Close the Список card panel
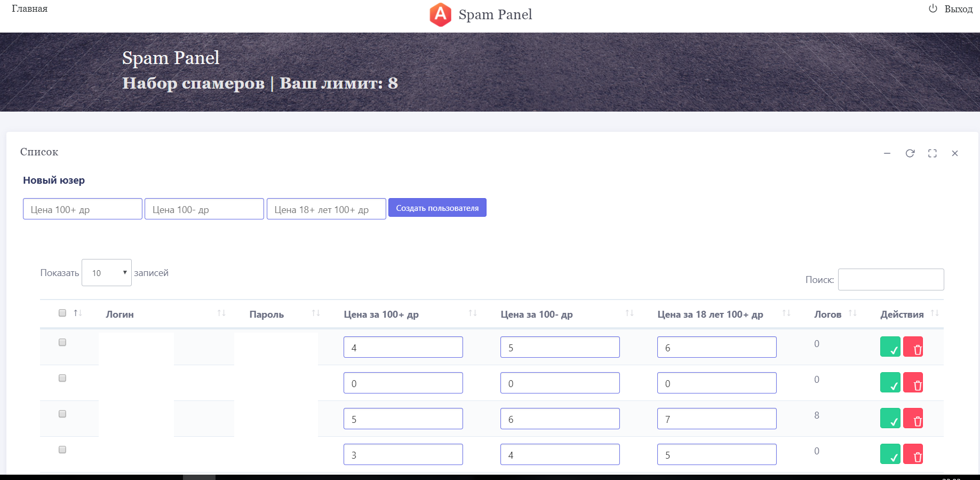The width and height of the screenshot is (980, 480). (x=955, y=153)
